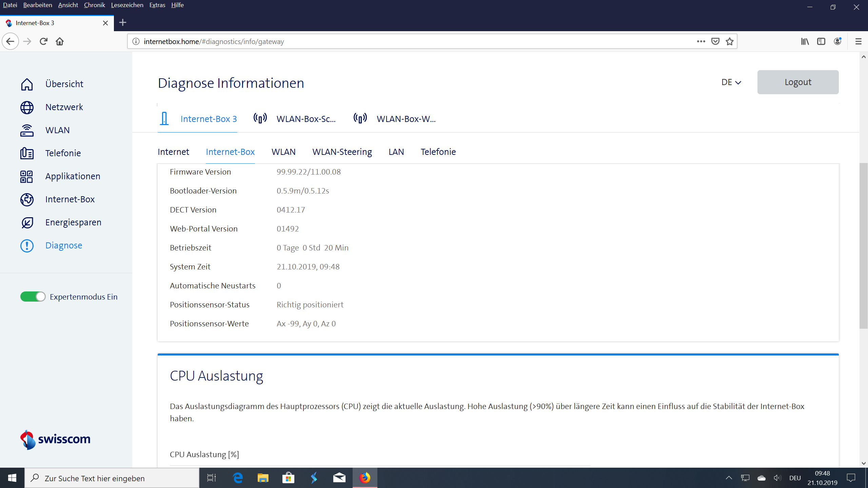Disable Expertenmodus with the toggle
Screen dimensions: 868x488
(x=33, y=296)
